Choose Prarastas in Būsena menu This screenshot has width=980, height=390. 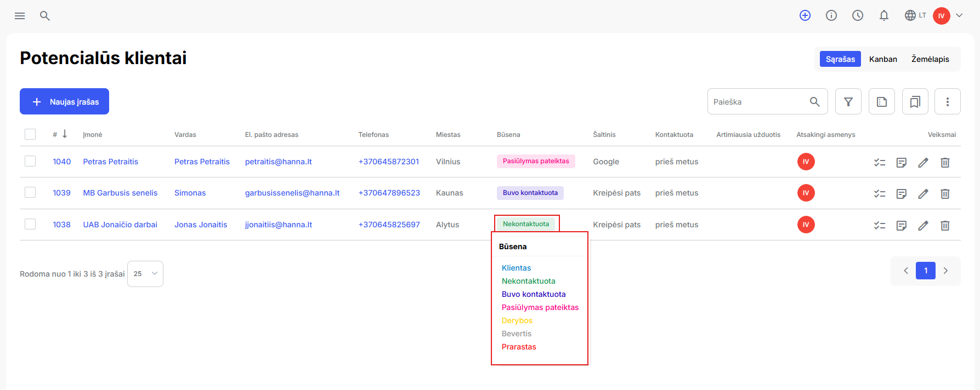pos(519,347)
